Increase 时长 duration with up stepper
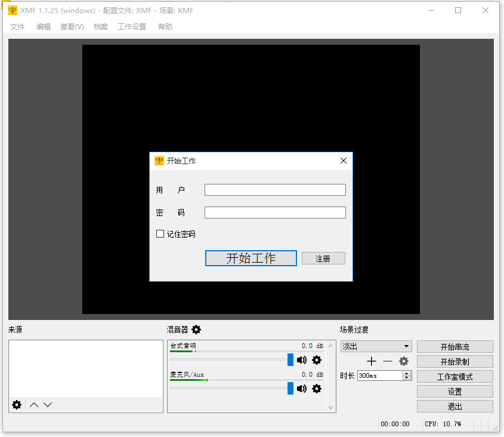 (407, 373)
